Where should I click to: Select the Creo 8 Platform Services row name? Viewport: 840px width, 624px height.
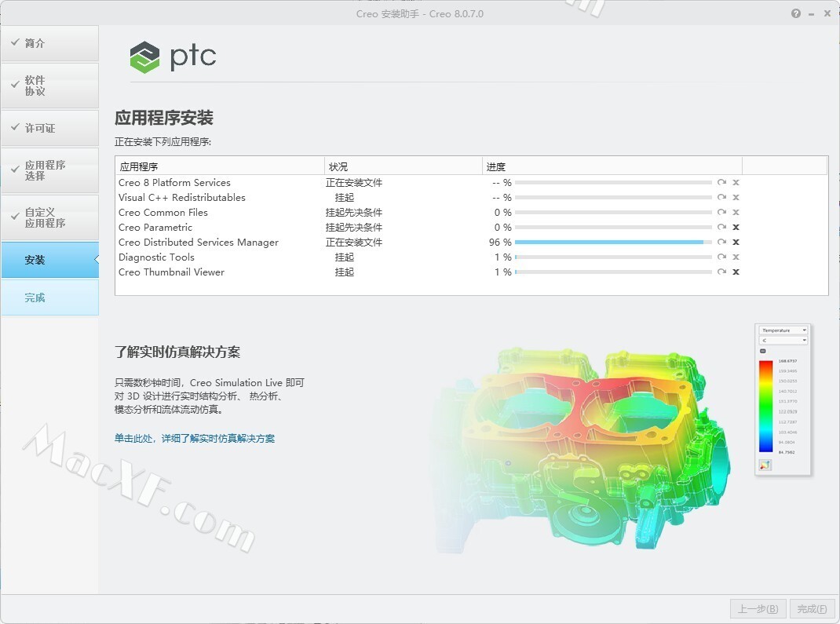click(x=174, y=183)
